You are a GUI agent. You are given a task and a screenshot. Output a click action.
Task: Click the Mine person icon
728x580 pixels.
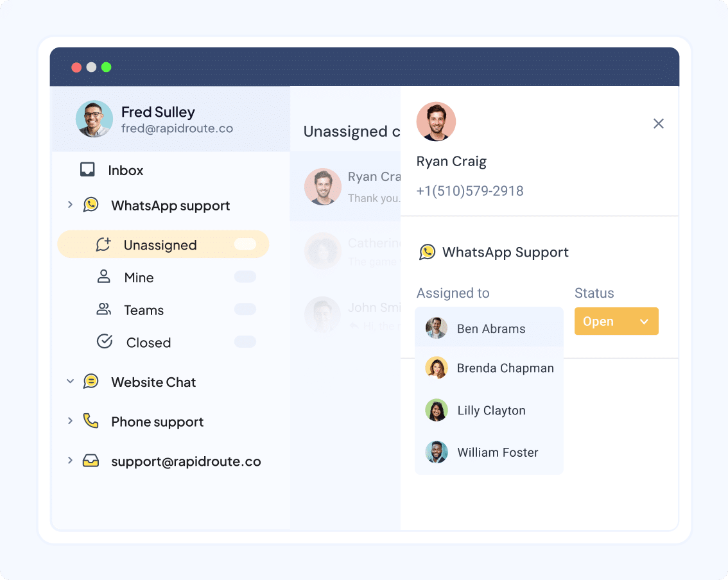tap(103, 277)
